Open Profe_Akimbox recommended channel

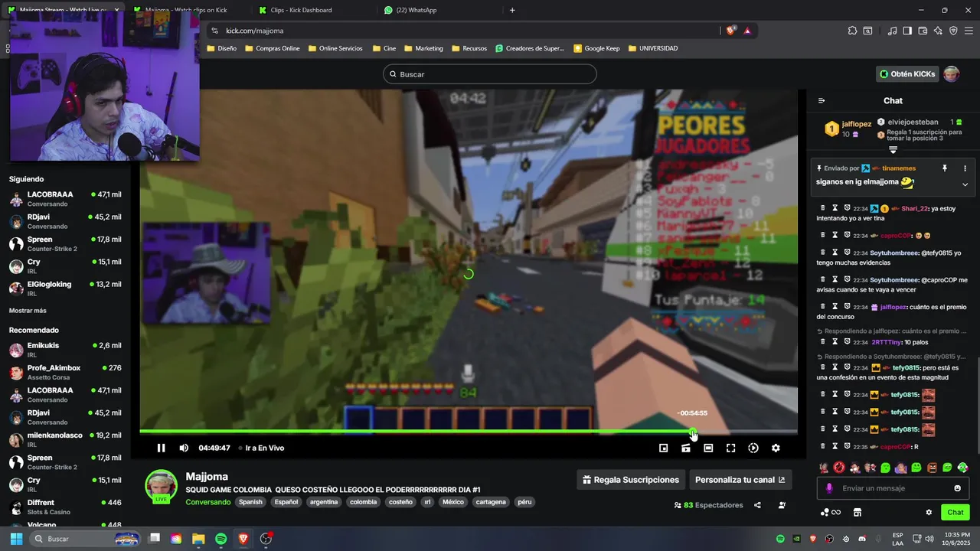pyautogui.click(x=65, y=372)
